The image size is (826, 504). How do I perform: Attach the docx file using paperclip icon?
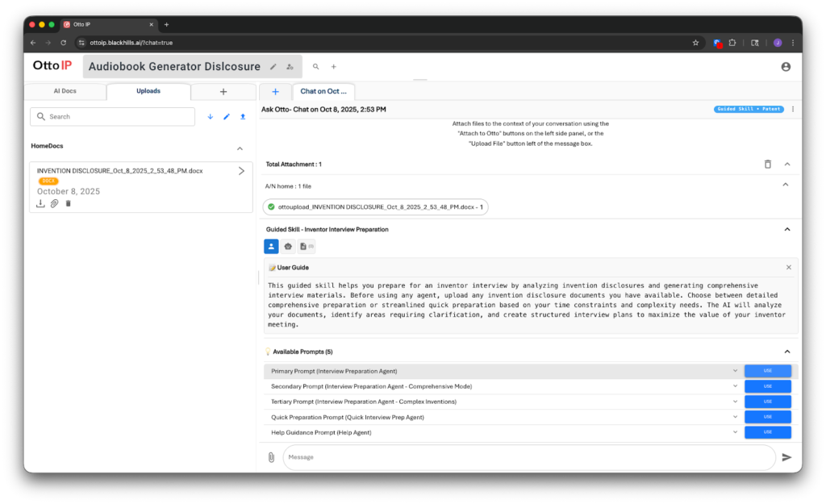click(54, 204)
